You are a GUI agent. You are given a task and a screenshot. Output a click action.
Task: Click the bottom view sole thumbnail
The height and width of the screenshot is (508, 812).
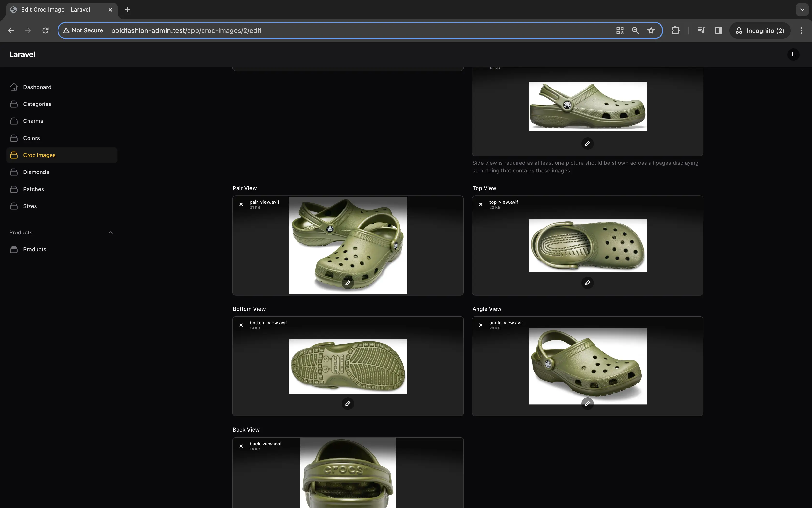(348, 366)
